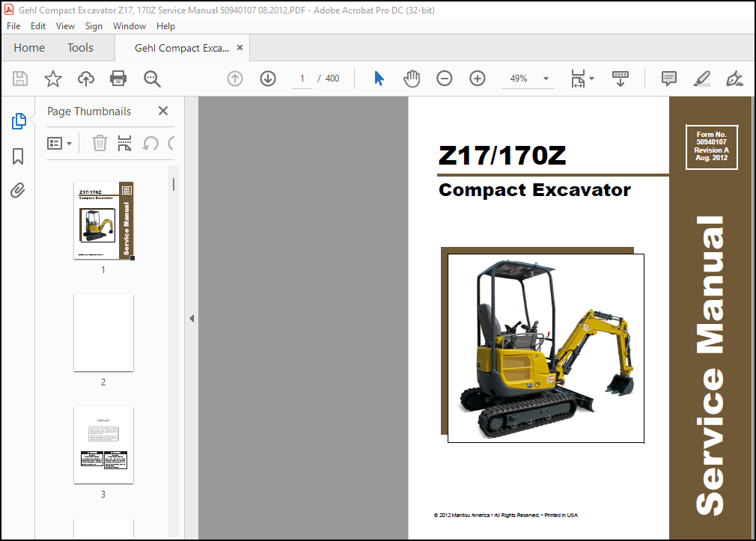Click the Z17/170Z title text
Screen dimensions: 756x541
pyautogui.click(x=502, y=155)
